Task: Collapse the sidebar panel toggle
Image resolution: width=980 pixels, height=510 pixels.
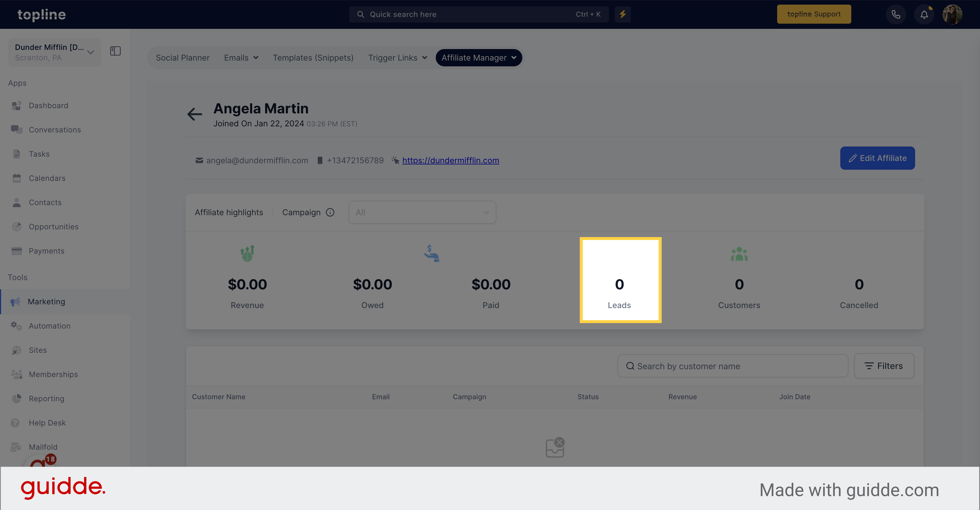Action: click(115, 51)
